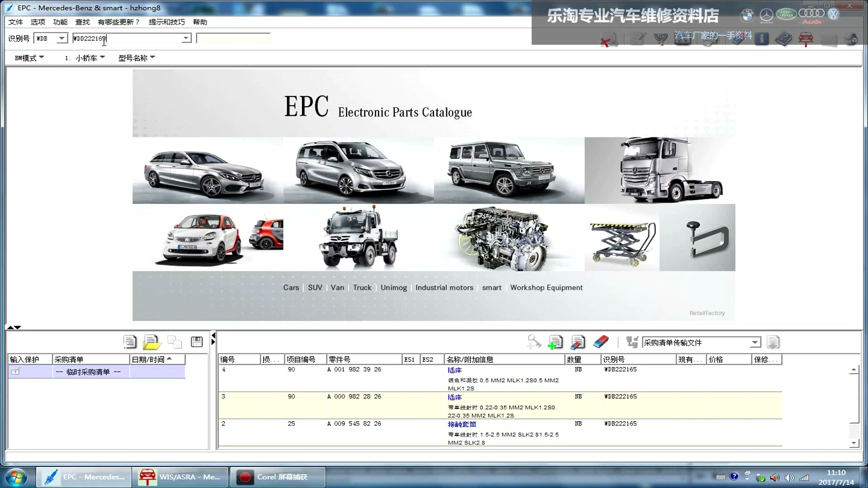Open the 功能 menu

coord(60,22)
